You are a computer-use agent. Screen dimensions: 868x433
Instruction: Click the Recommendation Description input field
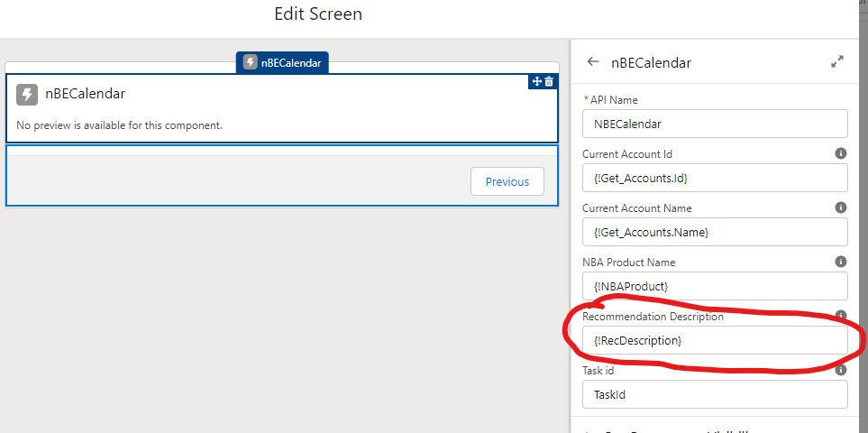(x=715, y=340)
